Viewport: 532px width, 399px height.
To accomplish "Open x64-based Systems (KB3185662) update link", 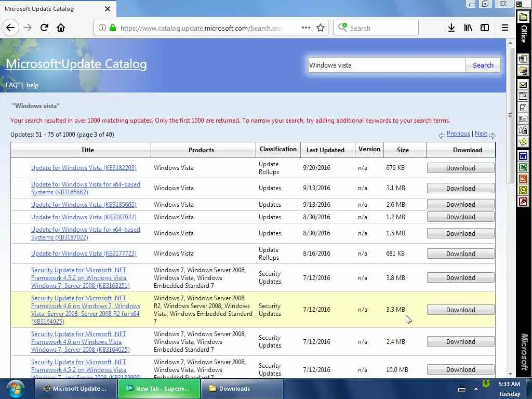I will pos(86,188).
